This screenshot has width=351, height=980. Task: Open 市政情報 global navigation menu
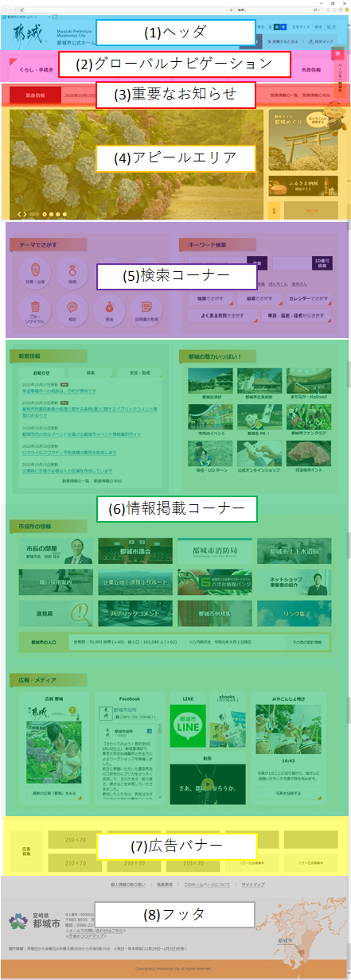pyautogui.click(x=312, y=70)
